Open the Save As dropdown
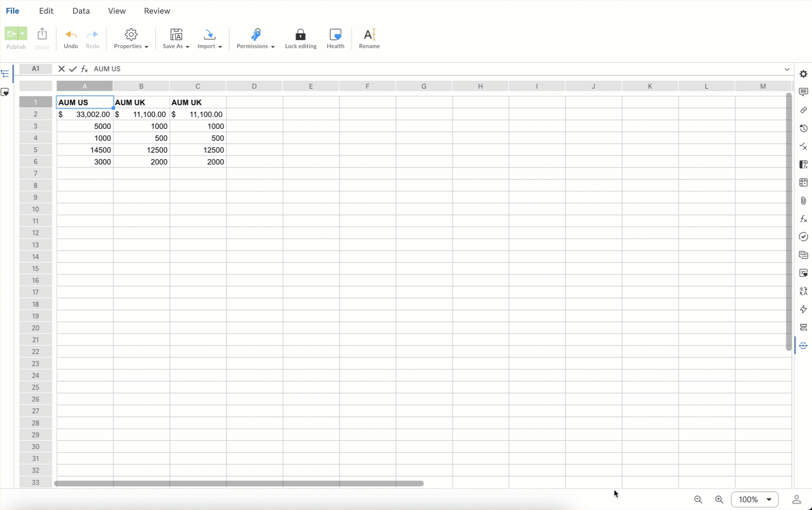This screenshot has width=812, height=510. pyautogui.click(x=176, y=39)
